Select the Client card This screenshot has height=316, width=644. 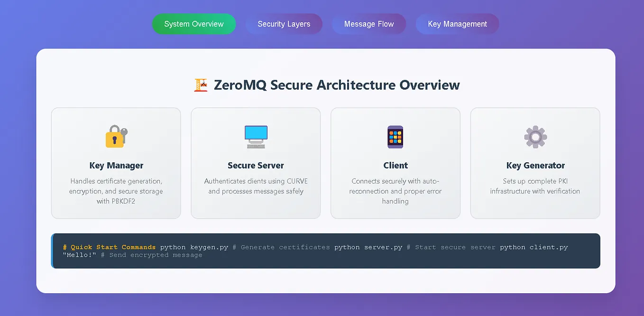coord(395,163)
